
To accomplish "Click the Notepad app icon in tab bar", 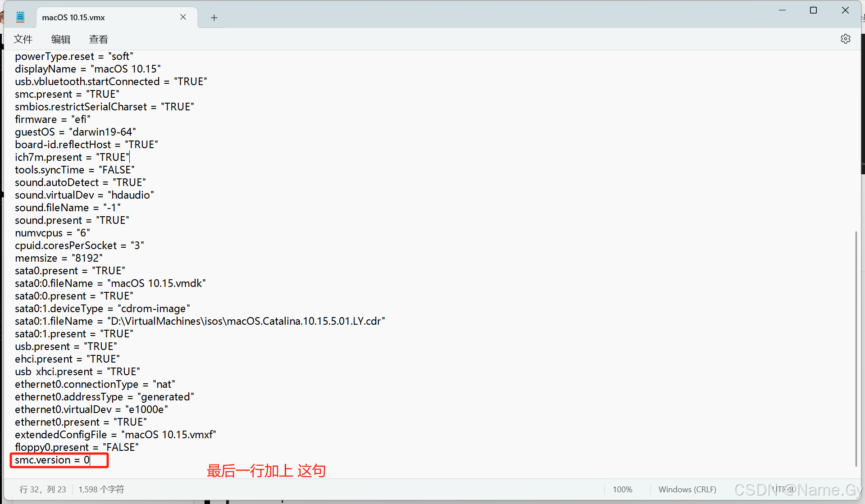I will [20, 17].
